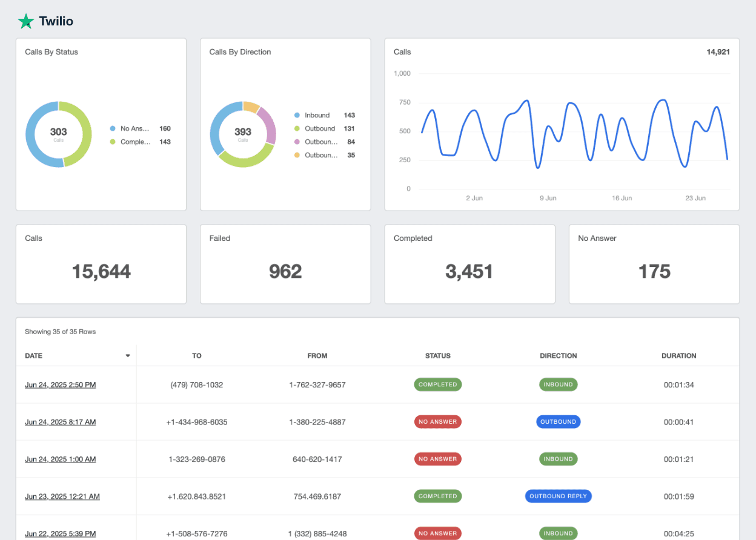Click the 15,644 Calls stat card
Screen dimensions: 756x540
(x=101, y=264)
